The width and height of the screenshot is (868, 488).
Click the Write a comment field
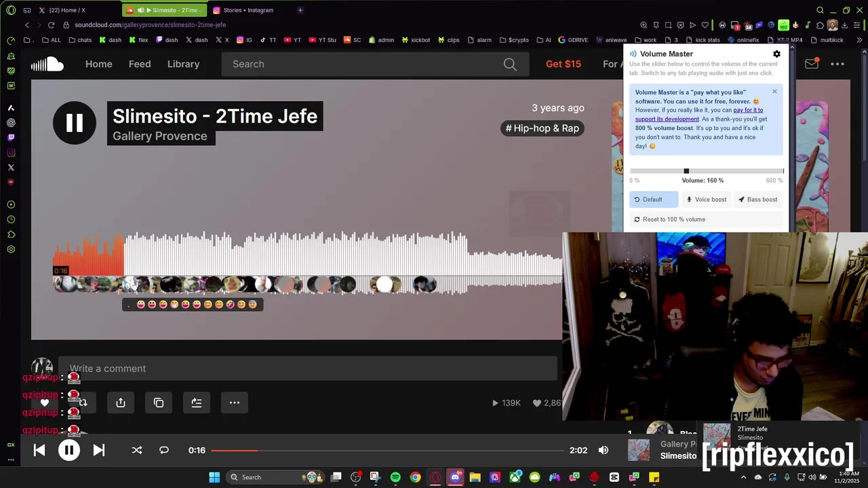tap(308, 368)
